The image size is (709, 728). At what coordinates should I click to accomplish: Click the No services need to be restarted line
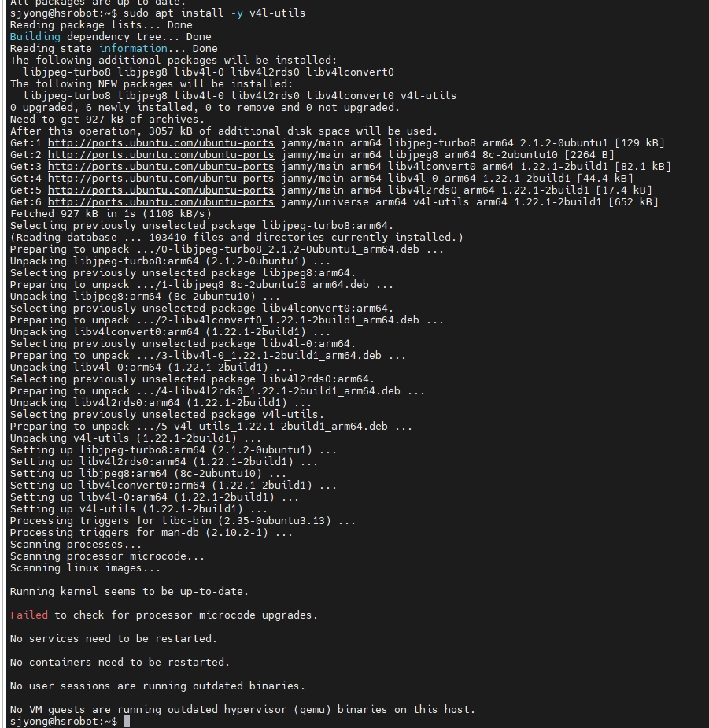[114, 639]
